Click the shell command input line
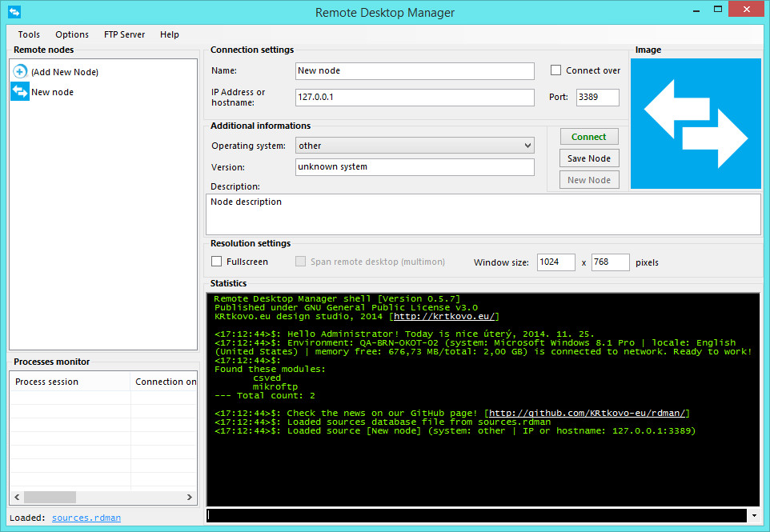Viewport: 770px width, 532px height. pos(476,515)
